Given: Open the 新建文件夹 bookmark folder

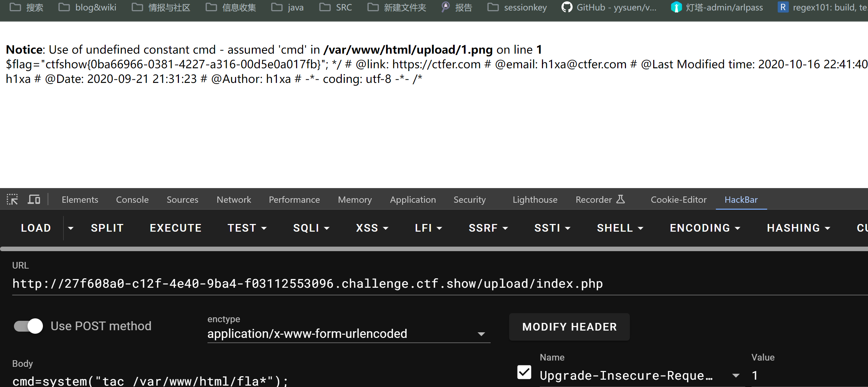Looking at the screenshot, I should pos(397,7).
